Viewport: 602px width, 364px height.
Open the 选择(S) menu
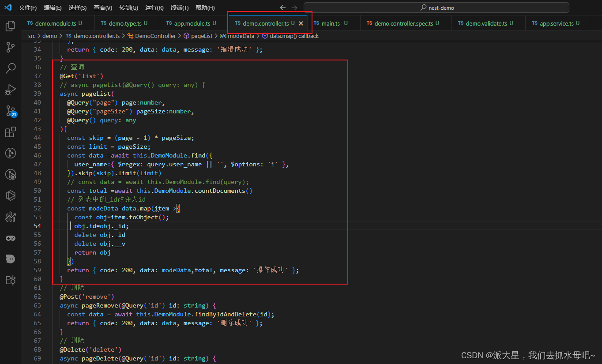[78, 8]
